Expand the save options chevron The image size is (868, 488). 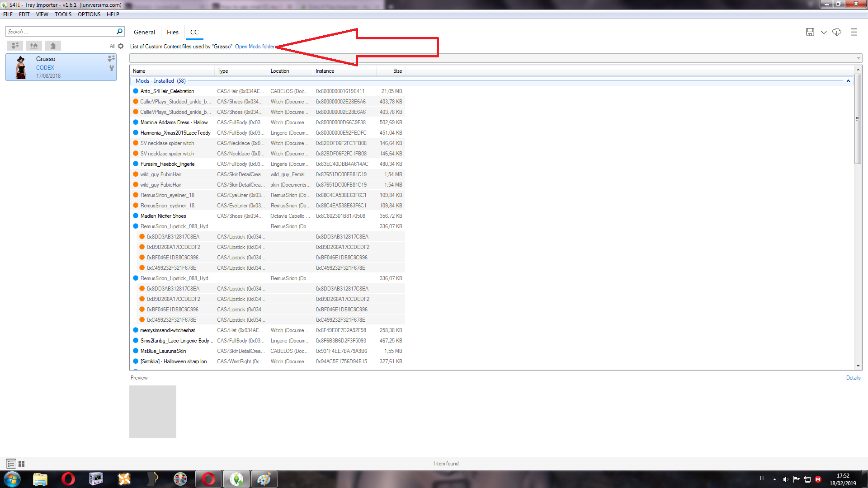pyautogui.click(x=824, y=32)
